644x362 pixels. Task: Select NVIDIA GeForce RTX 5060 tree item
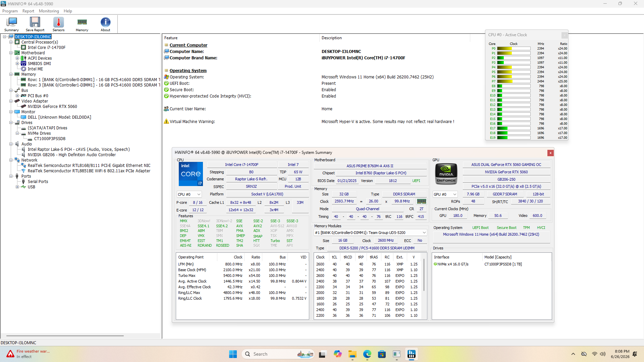pos(52,107)
